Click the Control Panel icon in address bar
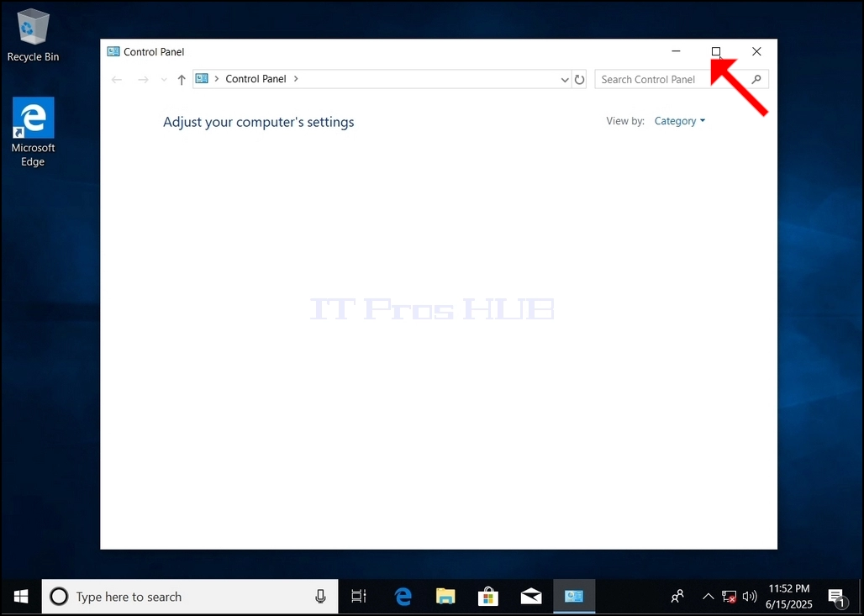This screenshot has width=864, height=616. click(203, 79)
